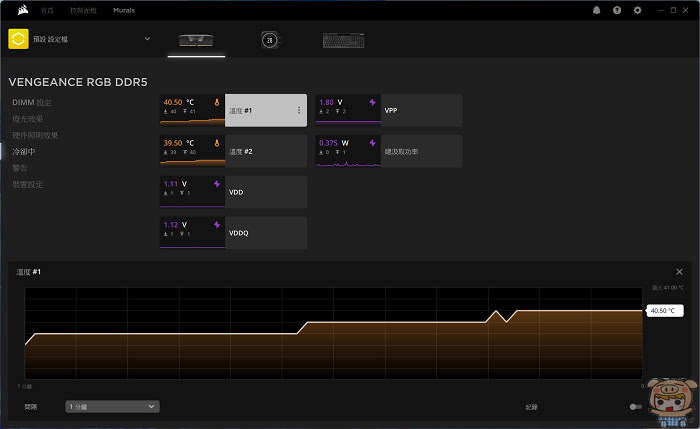
Task: Click the VENGEANCE RGB DDR5 title
Action: tap(78, 82)
